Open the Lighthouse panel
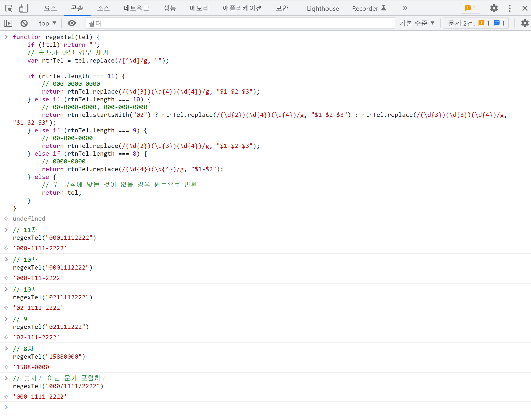The image size is (531, 420). point(323,8)
